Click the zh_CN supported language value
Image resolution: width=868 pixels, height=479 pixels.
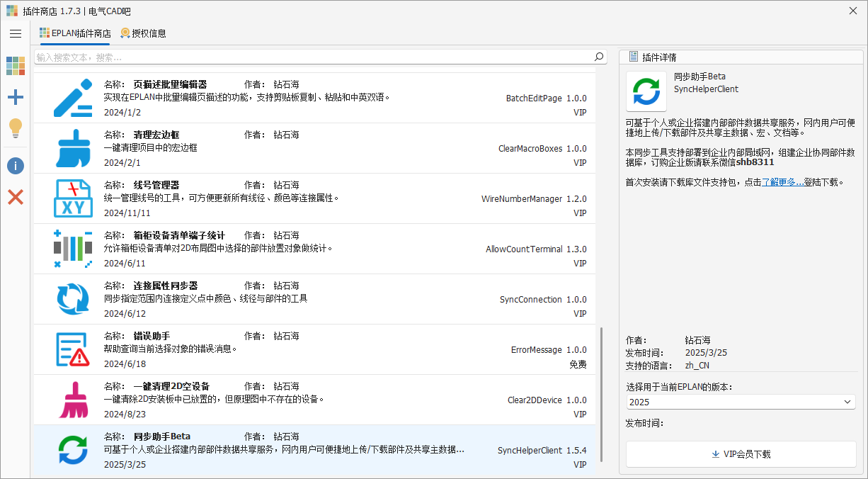point(697,366)
